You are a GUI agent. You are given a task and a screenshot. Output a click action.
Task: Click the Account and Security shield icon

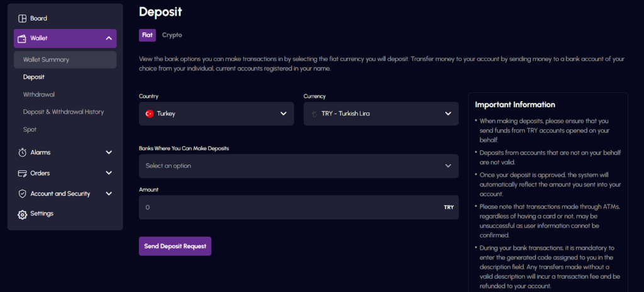point(22,194)
